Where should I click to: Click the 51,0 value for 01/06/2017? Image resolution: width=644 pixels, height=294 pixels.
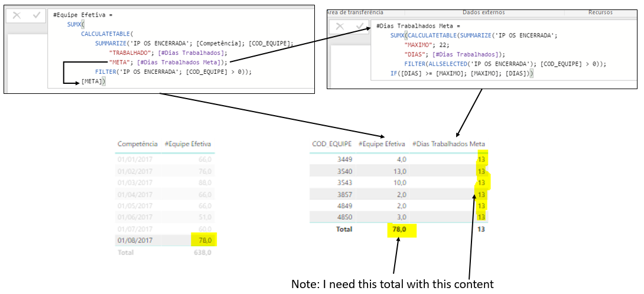(x=205, y=217)
